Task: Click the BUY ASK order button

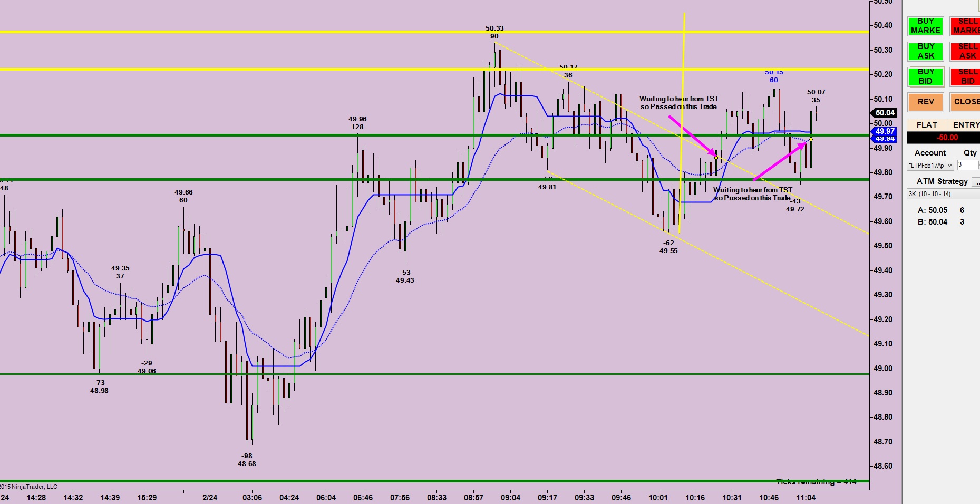Action: tap(925, 51)
